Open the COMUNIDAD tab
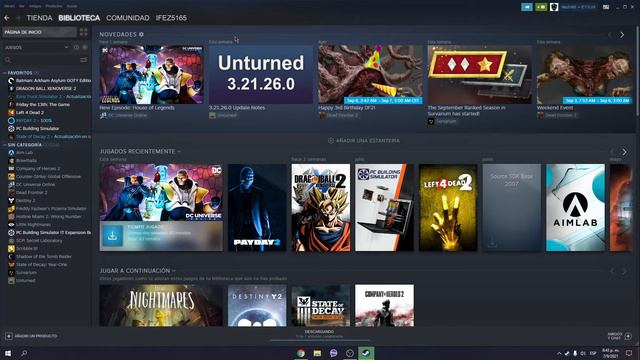This screenshot has height=360, width=640. [128, 18]
